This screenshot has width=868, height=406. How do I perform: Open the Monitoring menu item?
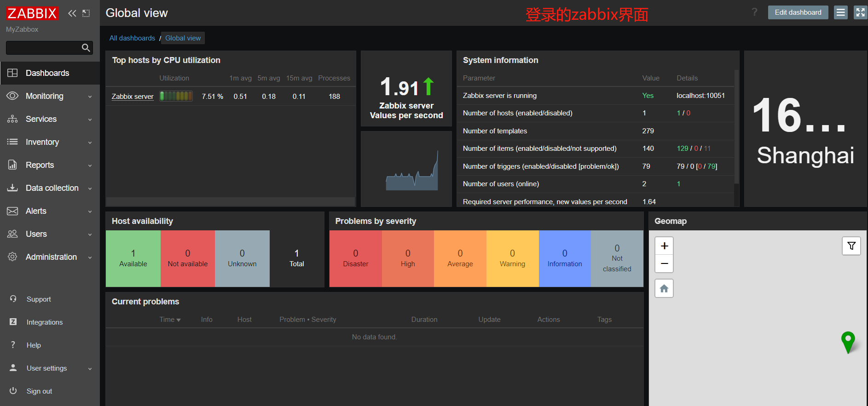(50, 96)
